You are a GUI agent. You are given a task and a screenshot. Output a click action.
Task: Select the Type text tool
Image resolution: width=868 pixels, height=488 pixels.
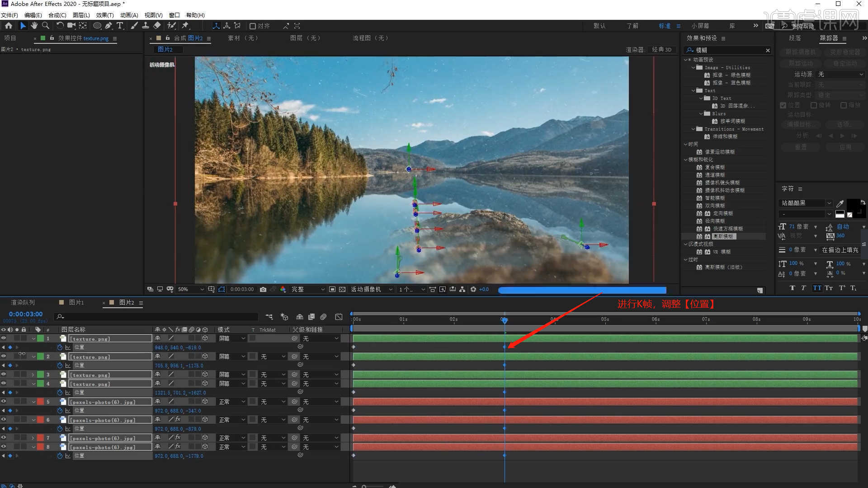click(x=120, y=26)
